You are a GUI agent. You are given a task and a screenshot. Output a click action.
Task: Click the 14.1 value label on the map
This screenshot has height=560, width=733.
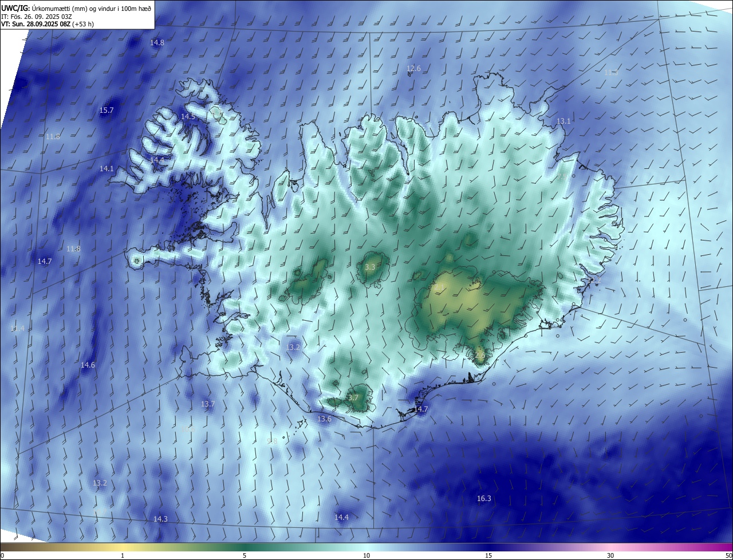(107, 169)
